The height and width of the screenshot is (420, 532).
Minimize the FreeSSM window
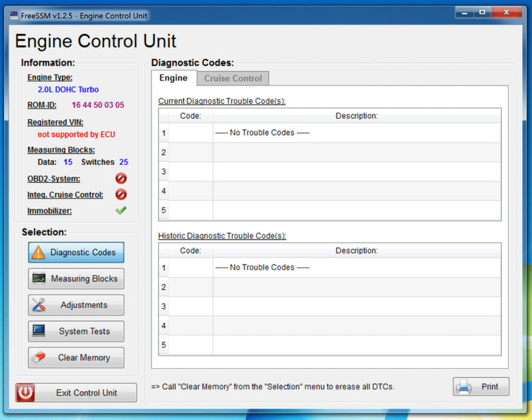pyautogui.click(x=464, y=13)
